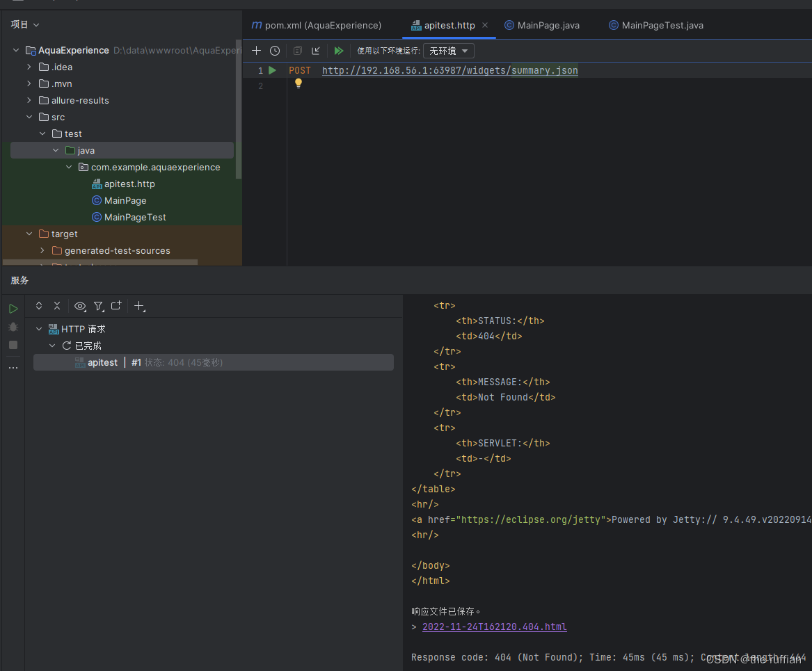Switch to the MainPage.java tab
The width and height of the screenshot is (812, 671).
point(542,25)
